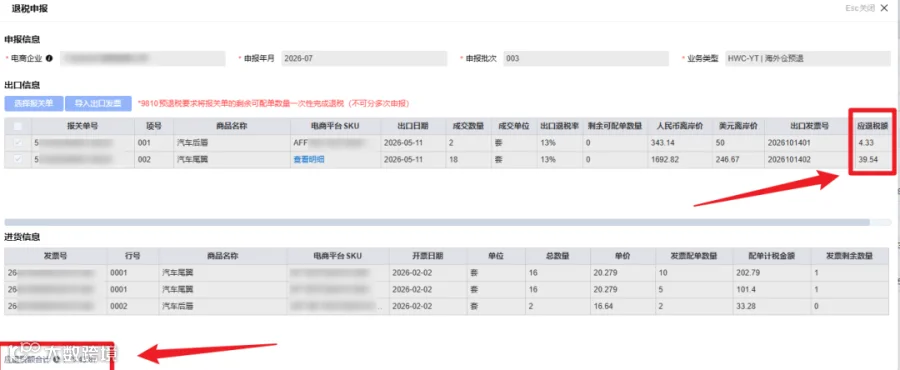Open the 查看明细 link for 汽车尾翼
900x370 pixels.
(x=309, y=159)
